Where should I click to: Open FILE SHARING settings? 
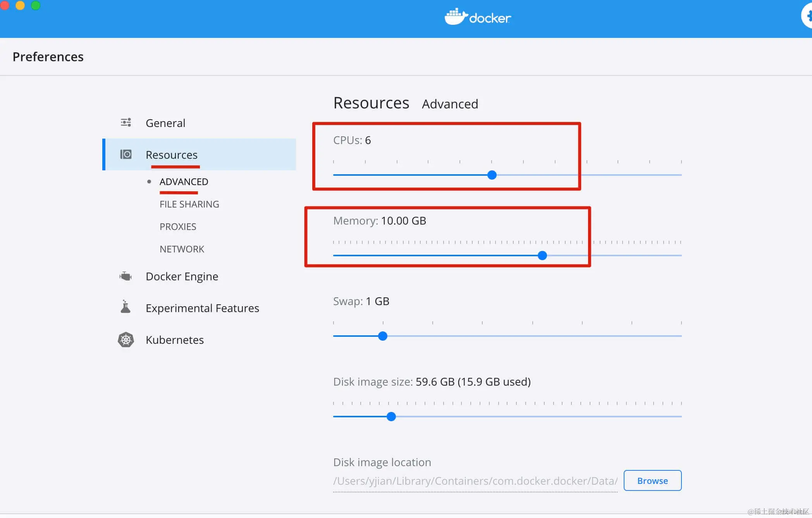(189, 204)
